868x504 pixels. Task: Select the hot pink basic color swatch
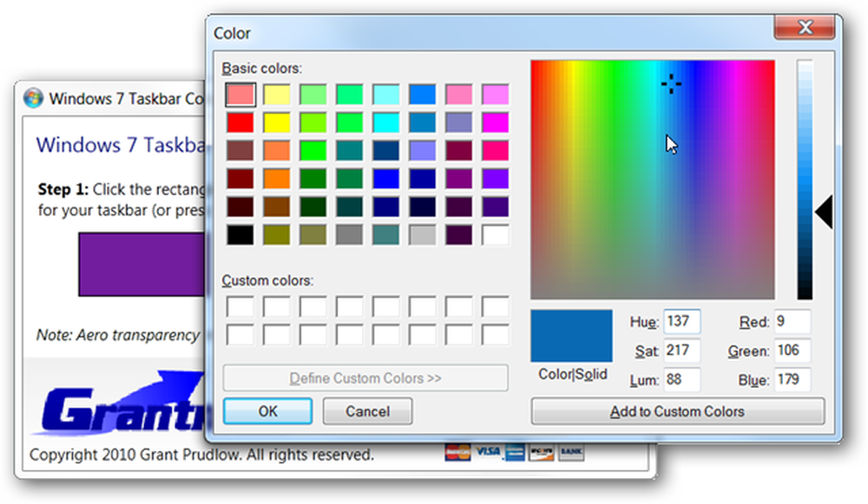[x=496, y=150]
